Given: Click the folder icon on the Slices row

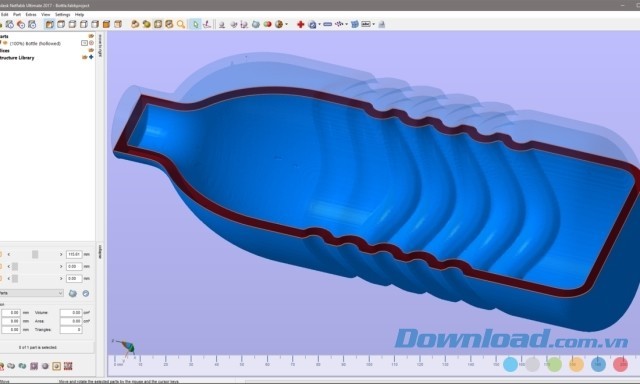Looking at the screenshot, I should [x=91, y=51].
